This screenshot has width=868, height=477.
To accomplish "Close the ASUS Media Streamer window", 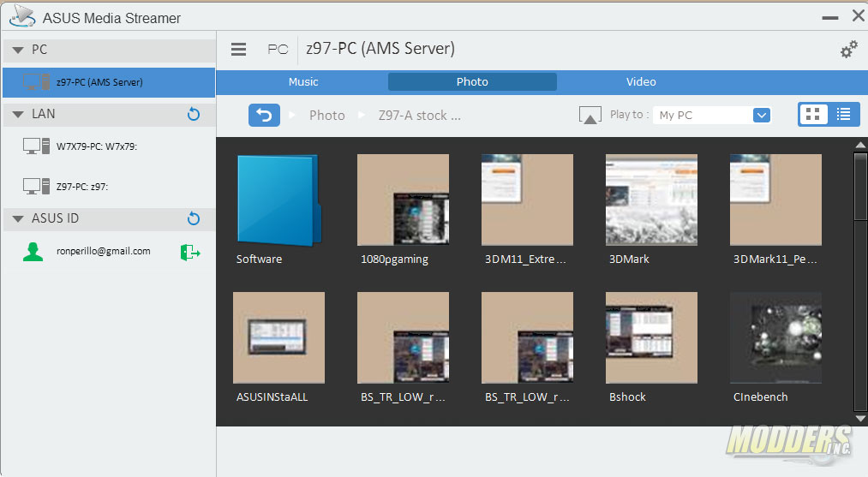I will (x=859, y=16).
